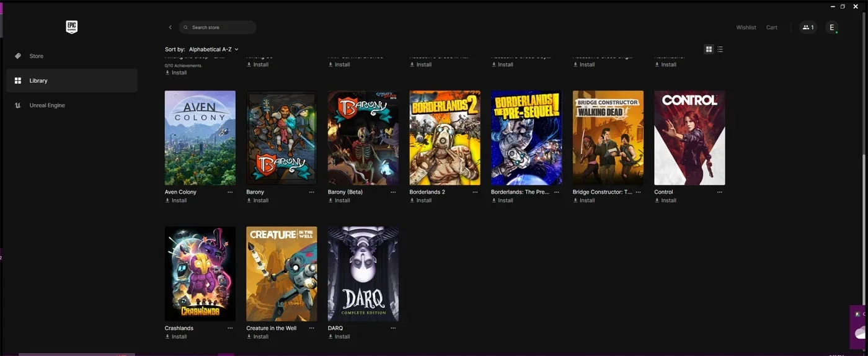Image resolution: width=868 pixels, height=356 pixels.
Task: Open more options for Borderlands: The Pre-Sequel
Action: click(x=557, y=192)
